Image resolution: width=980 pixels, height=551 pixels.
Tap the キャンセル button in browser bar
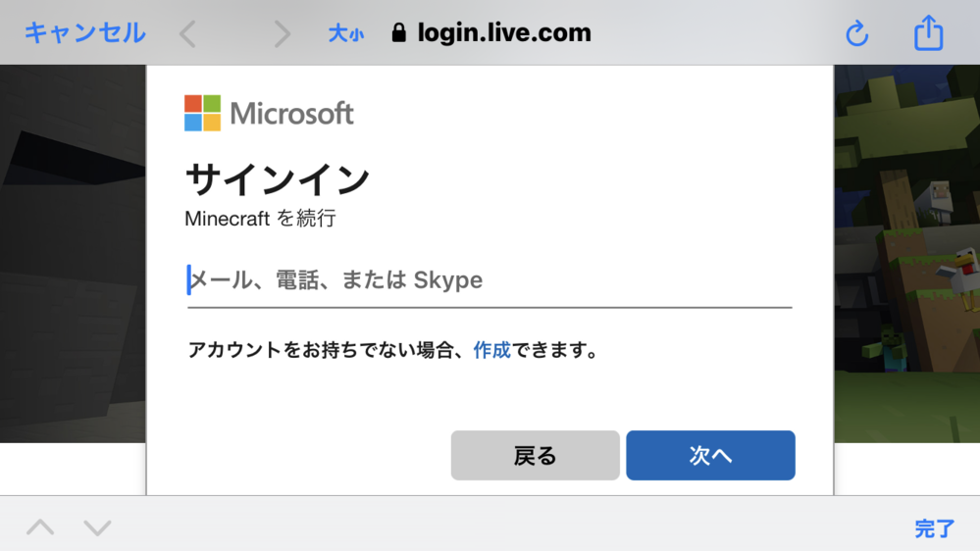point(84,32)
